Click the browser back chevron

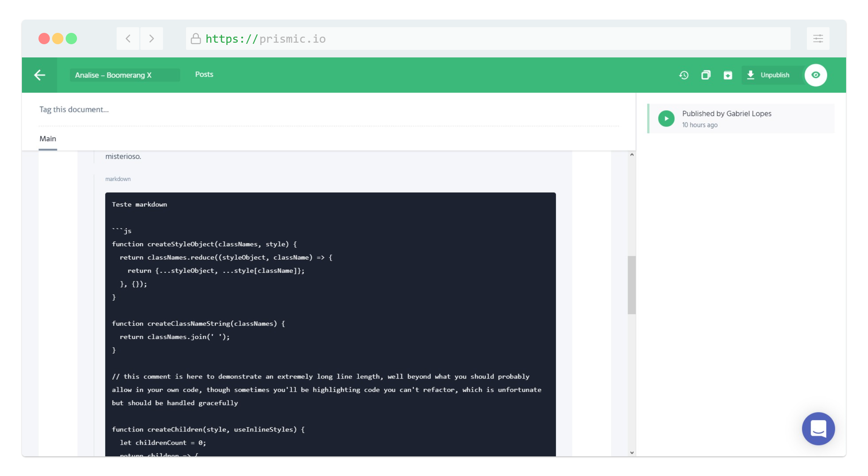click(128, 39)
